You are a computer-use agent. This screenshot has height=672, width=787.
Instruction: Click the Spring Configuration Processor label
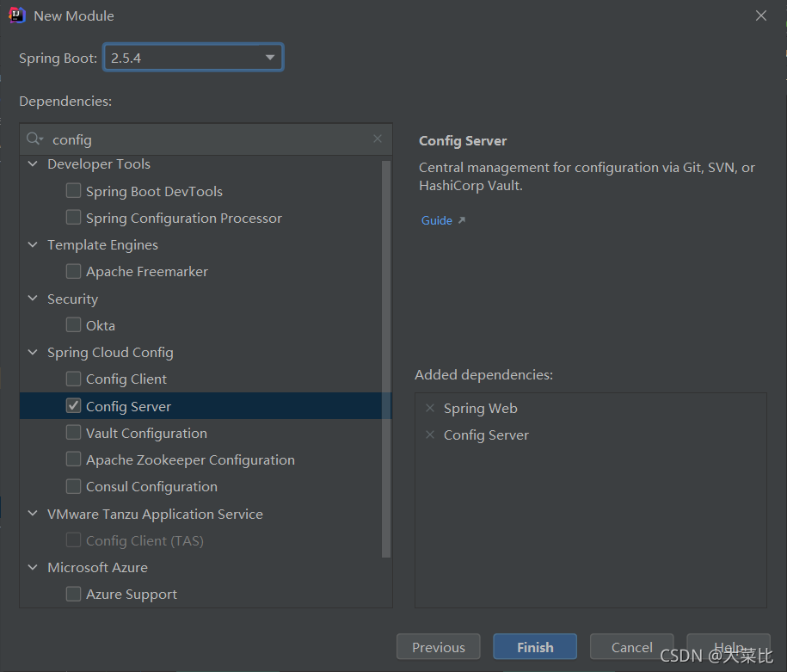click(184, 219)
